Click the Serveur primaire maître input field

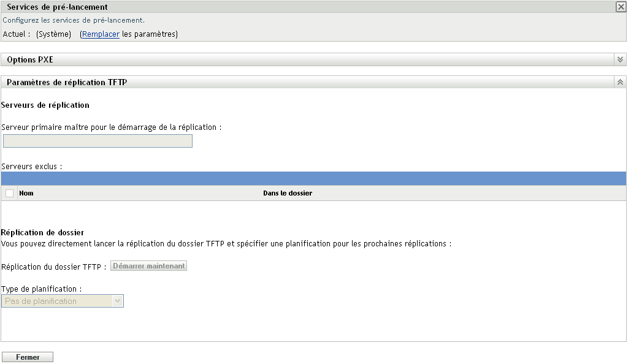(98, 141)
